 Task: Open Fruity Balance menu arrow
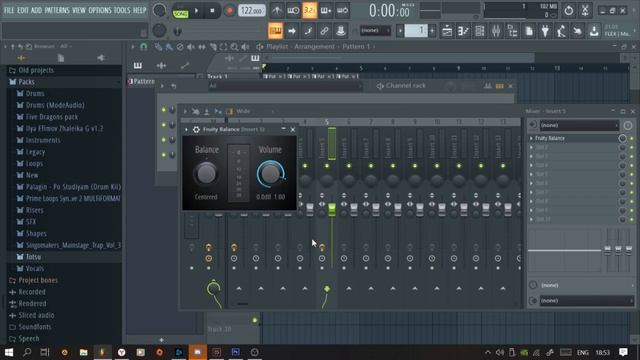[187, 129]
